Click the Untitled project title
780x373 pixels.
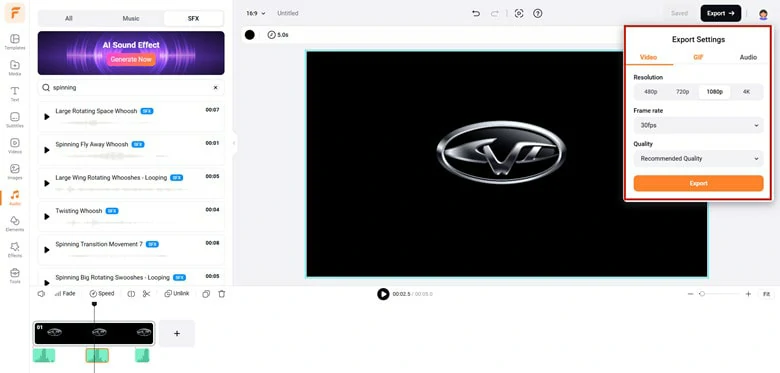click(x=288, y=13)
